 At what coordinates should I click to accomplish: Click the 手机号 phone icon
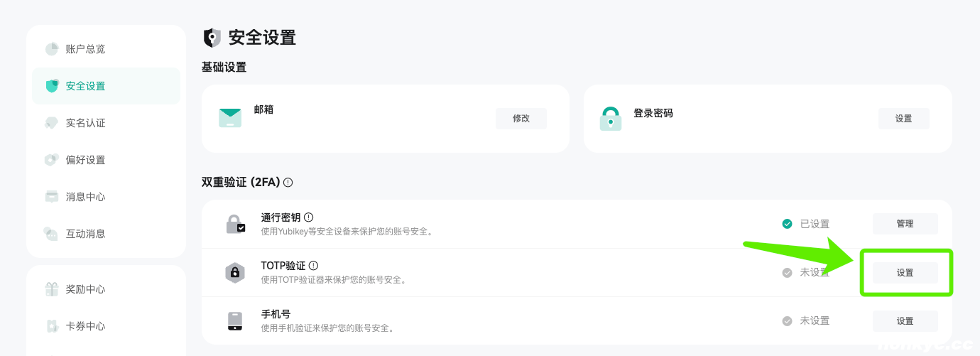click(x=235, y=320)
